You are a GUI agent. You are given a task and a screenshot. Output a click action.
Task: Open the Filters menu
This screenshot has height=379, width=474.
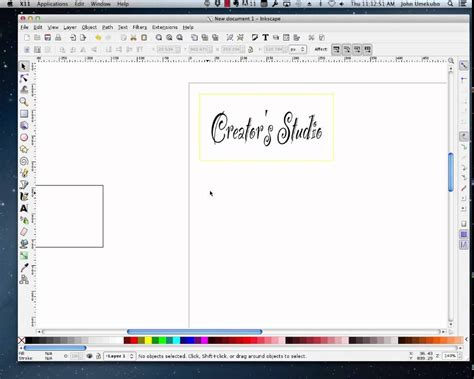coord(140,27)
